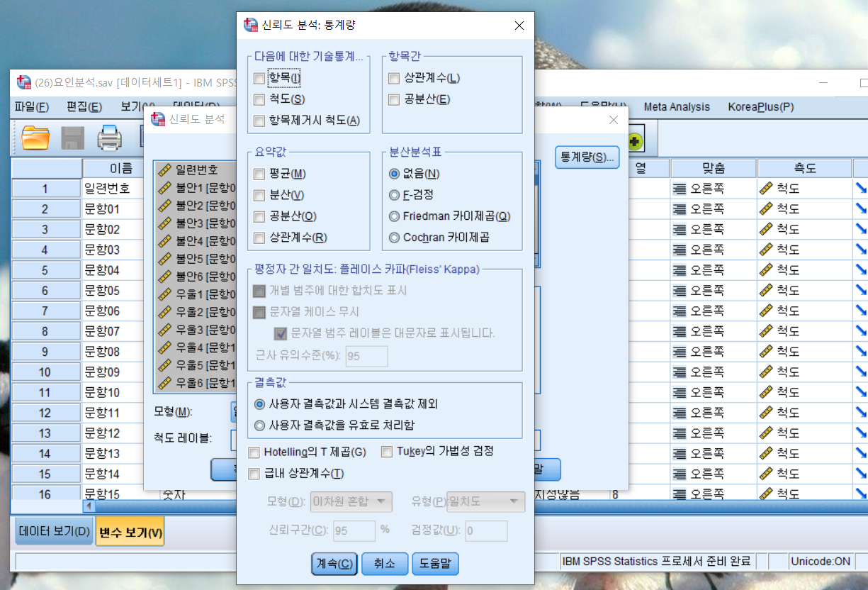Select Cochran 카이제곱 radio
868x590 pixels.
click(x=394, y=238)
